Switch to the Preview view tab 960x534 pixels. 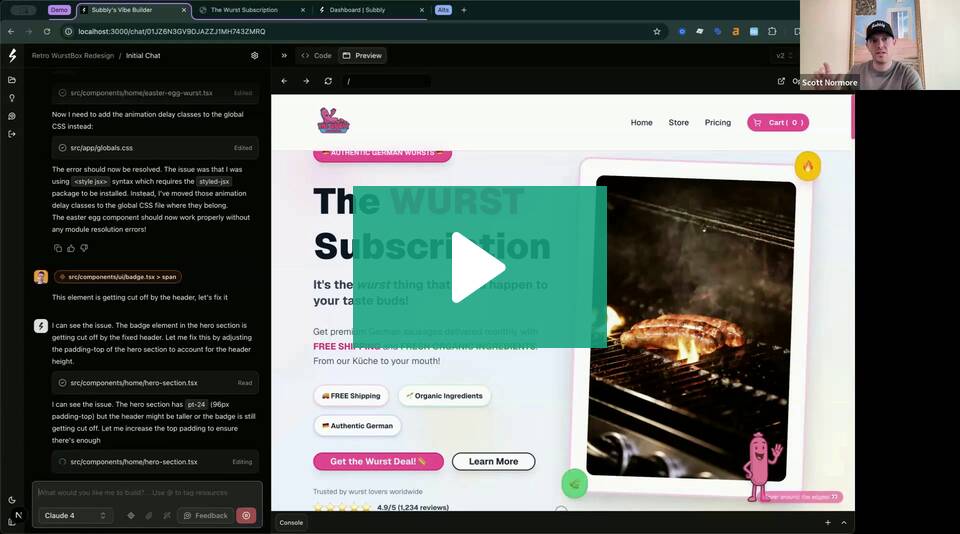point(362,56)
